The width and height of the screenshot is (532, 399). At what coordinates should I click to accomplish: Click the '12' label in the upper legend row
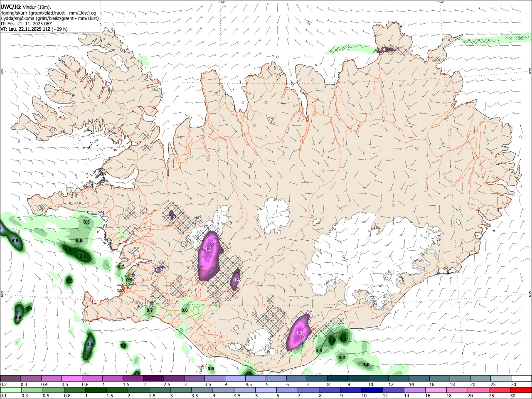(x=391, y=384)
